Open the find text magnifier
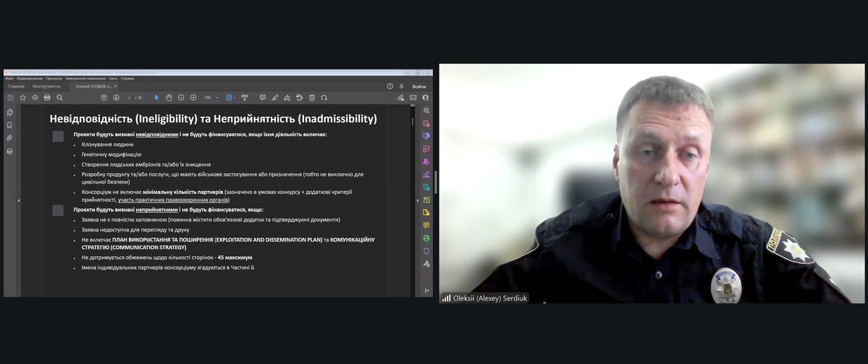Screen dimensions: 868x364 pos(60,98)
